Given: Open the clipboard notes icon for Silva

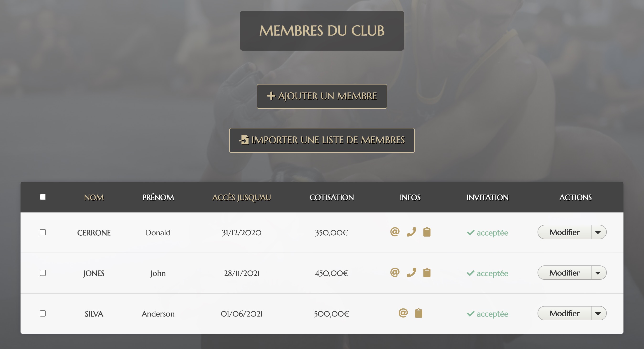Looking at the screenshot, I should (418, 313).
